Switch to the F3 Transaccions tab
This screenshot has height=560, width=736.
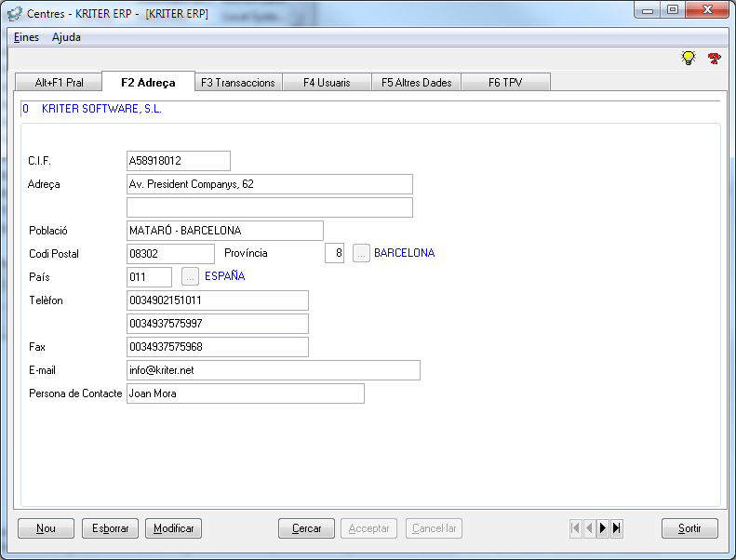coord(238,82)
